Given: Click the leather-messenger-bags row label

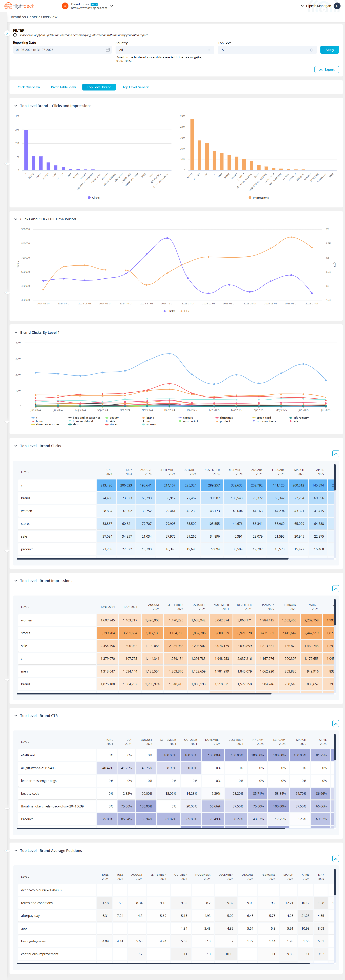Looking at the screenshot, I should point(39,781).
